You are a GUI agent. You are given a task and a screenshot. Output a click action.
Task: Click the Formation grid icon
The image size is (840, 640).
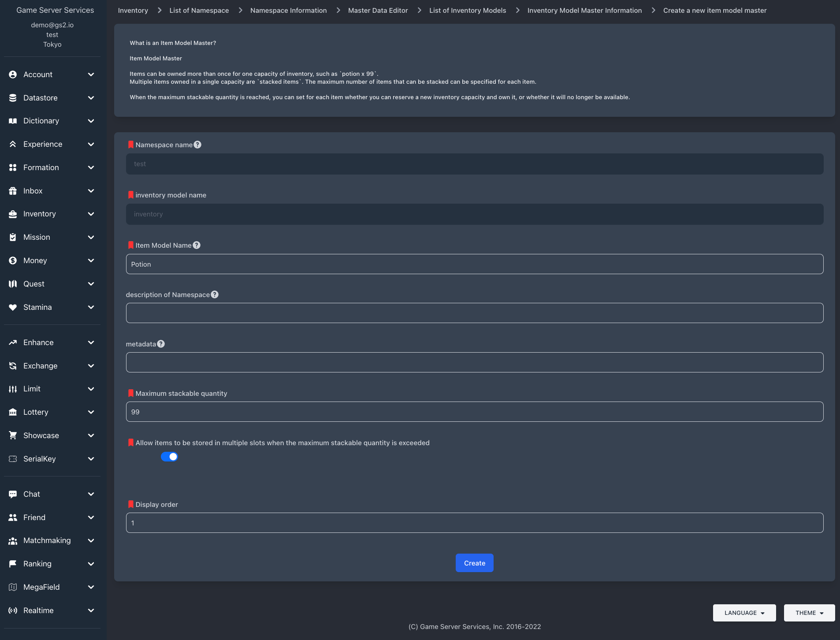(x=13, y=167)
